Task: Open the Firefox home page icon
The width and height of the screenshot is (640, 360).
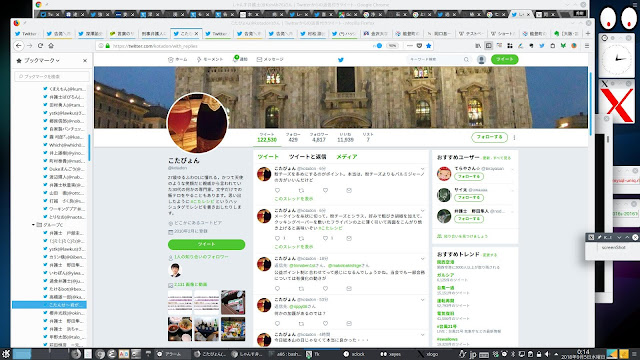Action: pyautogui.click(x=51, y=46)
